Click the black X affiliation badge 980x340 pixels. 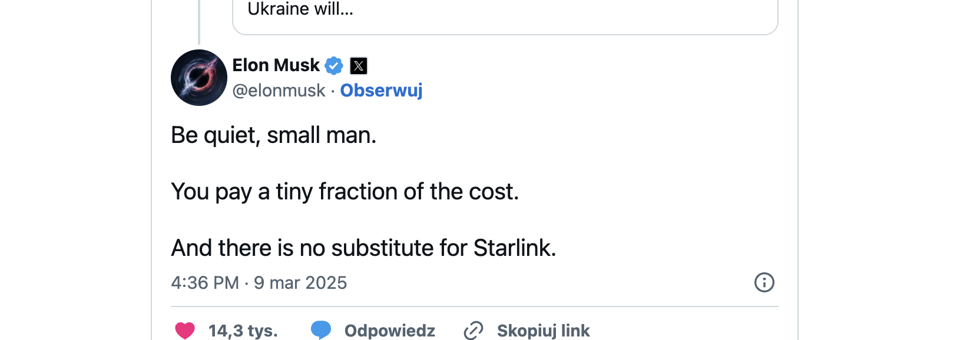click(x=359, y=66)
